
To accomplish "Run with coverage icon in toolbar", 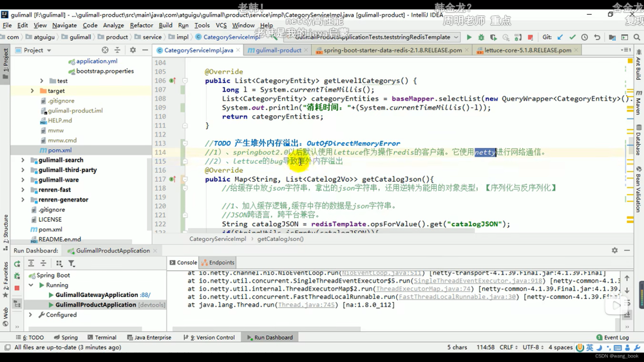I will pos(493,37).
